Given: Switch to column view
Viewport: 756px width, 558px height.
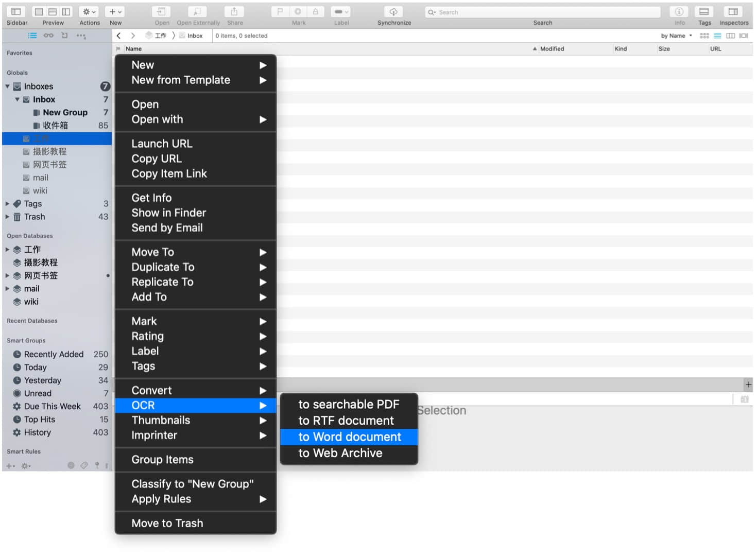Looking at the screenshot, I should coord(730,36).
